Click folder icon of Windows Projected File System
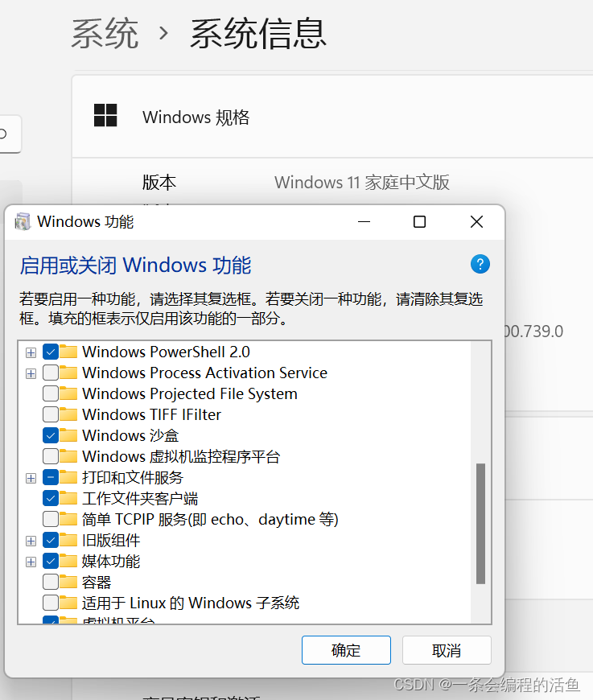This screenshot has height=700, width=593. click(x=68, y=393)
